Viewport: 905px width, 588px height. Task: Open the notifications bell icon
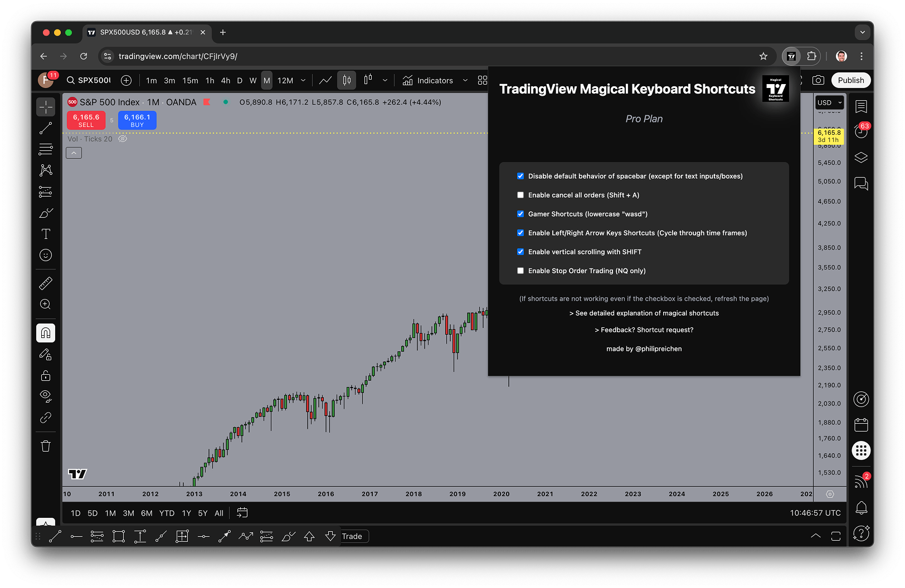(x=861, y=508)
